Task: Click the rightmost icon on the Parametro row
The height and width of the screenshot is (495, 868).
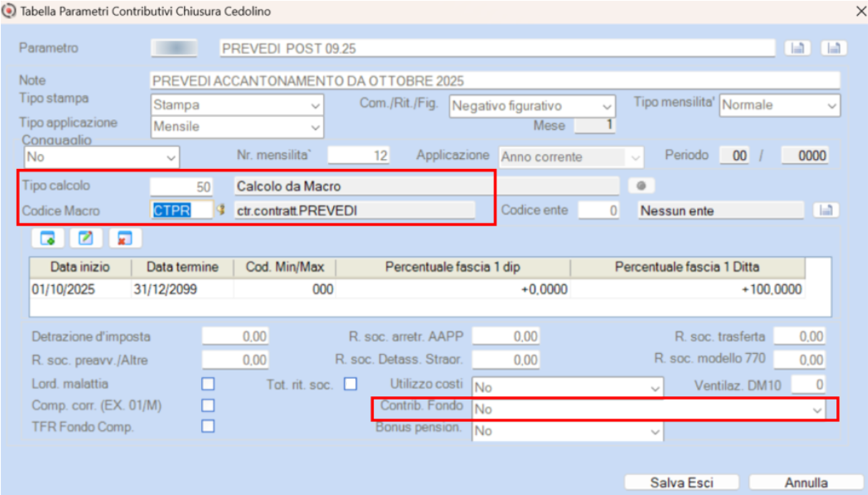Action: click(x=834, y=49)
